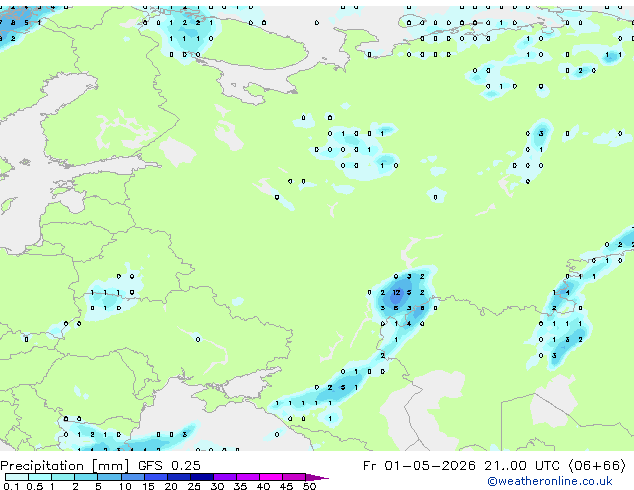The image size is (634, 490).
Task: Select the 45–50 mm legend swatch
Action: tap(293, 477)
